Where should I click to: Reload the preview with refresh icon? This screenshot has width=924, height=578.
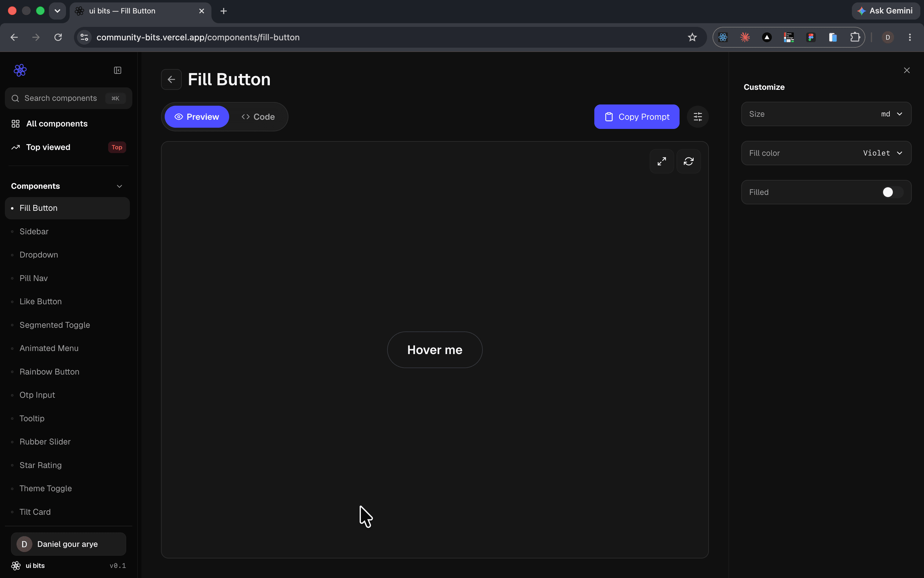tap(688, 161)
